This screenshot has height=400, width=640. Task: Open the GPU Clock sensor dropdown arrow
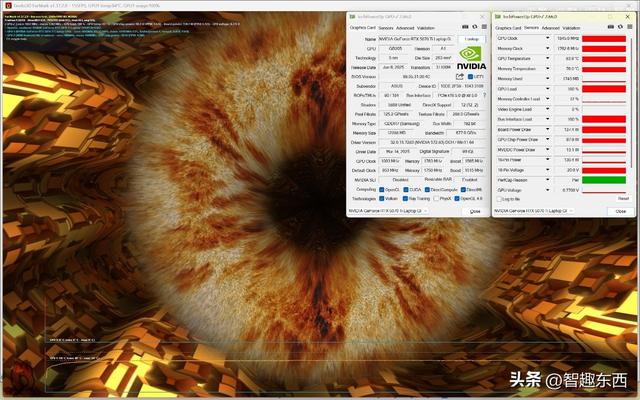[x=548, y=38]
